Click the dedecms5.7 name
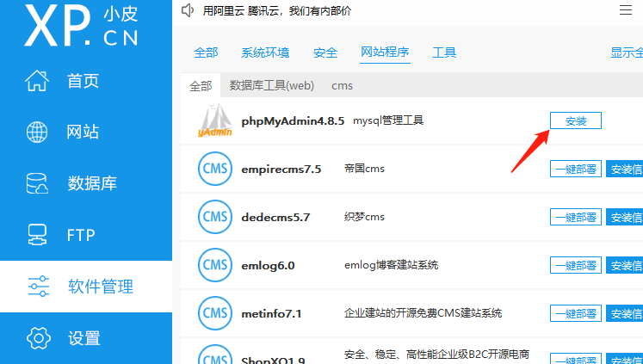Viewport: 643px width, 364px height. click(x=275, y=217)
